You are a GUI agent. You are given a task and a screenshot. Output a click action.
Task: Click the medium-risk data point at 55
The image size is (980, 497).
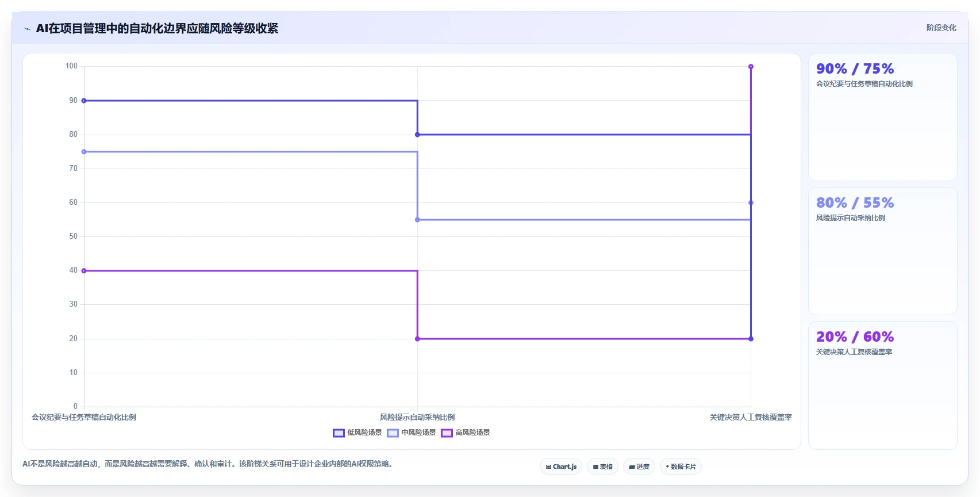417,220
